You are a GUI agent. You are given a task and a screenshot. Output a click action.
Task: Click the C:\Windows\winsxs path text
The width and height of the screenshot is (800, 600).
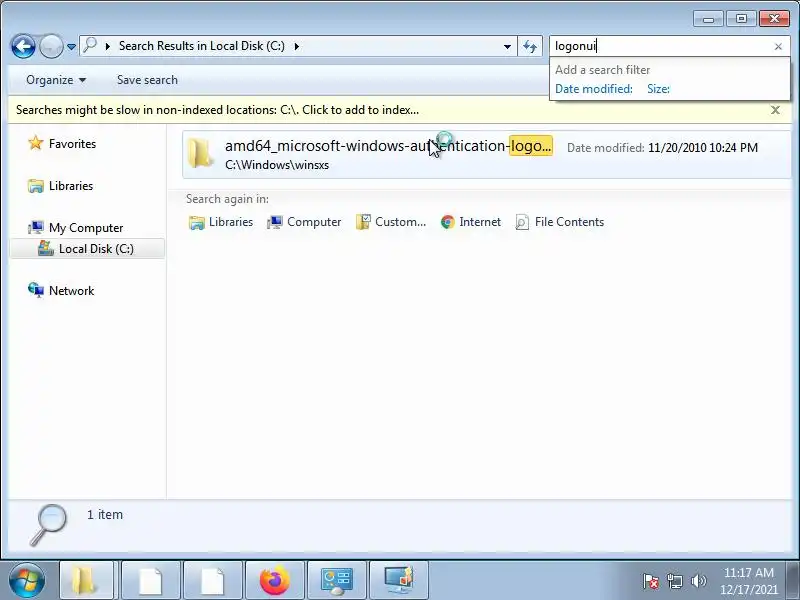click(277, 165)
